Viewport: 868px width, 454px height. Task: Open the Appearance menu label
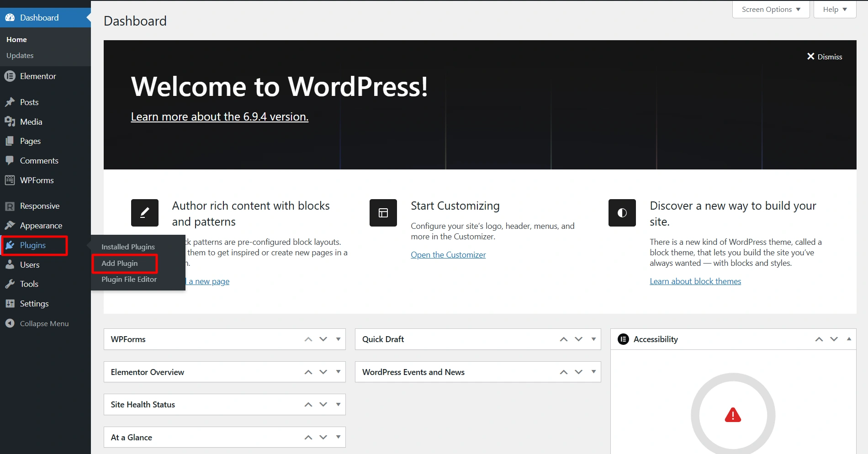click(41, 226)
